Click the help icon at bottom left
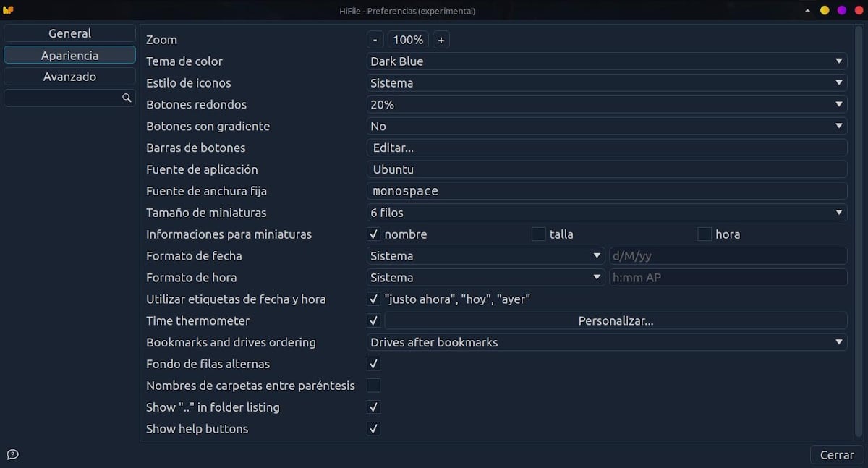This screenshot has height=468, width=868. [x=12, y=455]
